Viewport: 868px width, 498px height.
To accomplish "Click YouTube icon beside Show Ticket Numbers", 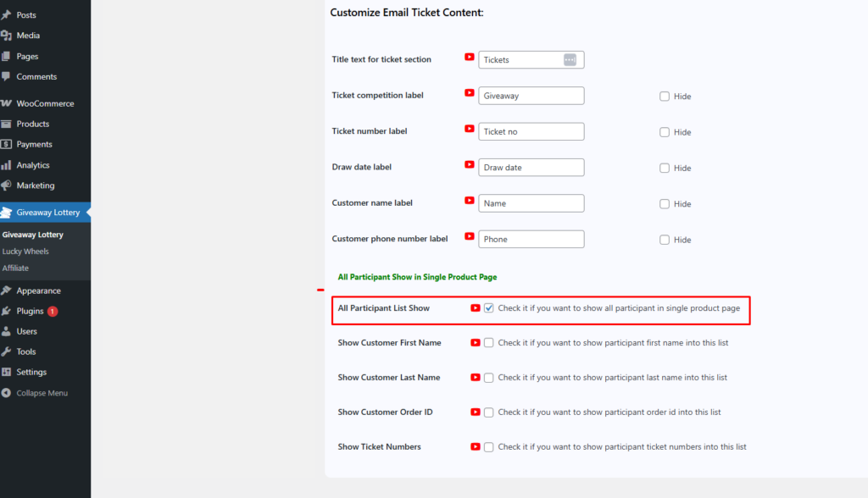I will pos(476,447).
